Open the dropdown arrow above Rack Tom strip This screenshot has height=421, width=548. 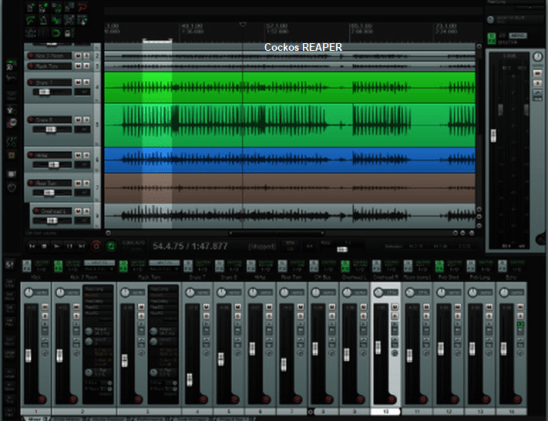(x=177, y=269)
